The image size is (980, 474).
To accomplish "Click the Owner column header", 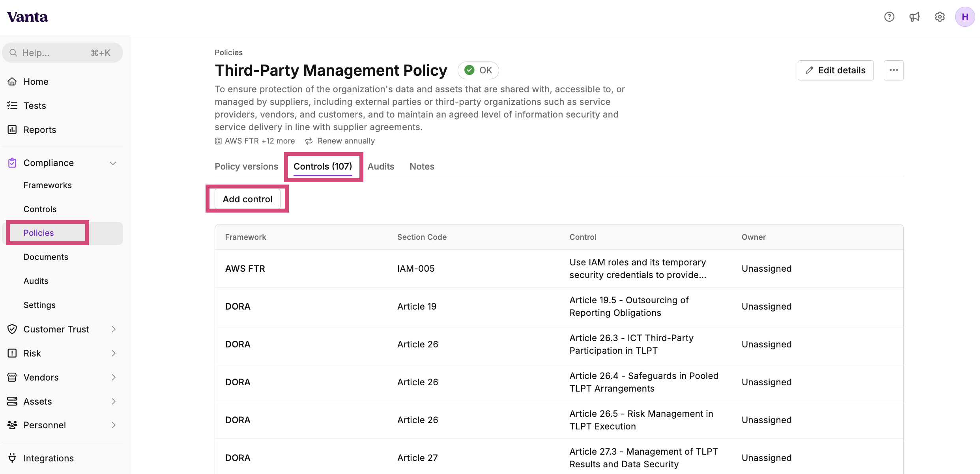I will [x=754, y=237].
